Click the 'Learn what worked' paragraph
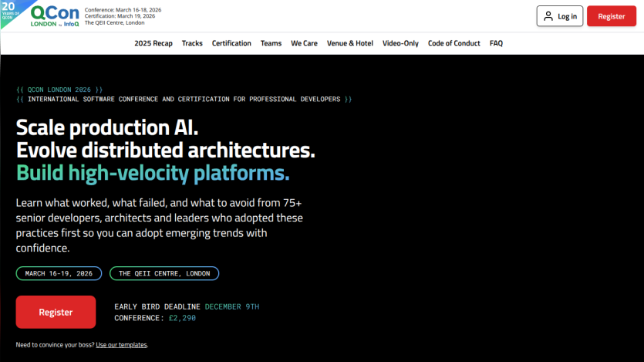 tap(160, 225)
